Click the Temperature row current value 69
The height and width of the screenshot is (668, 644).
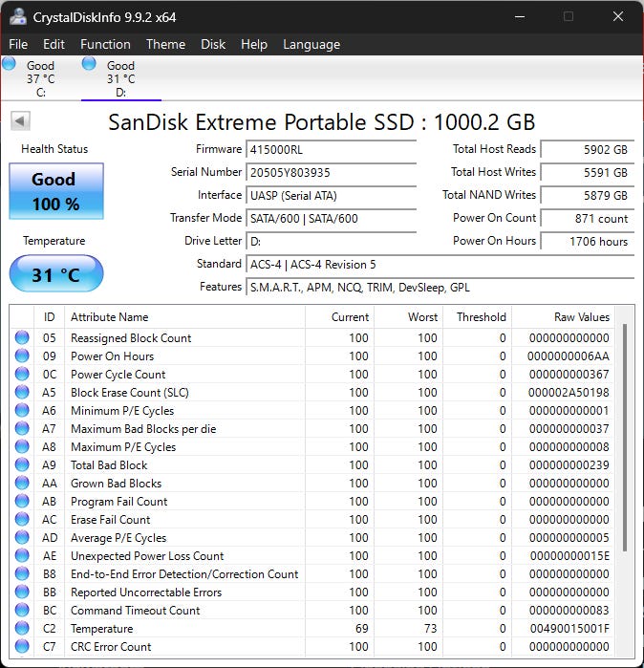tap(361, 629)
